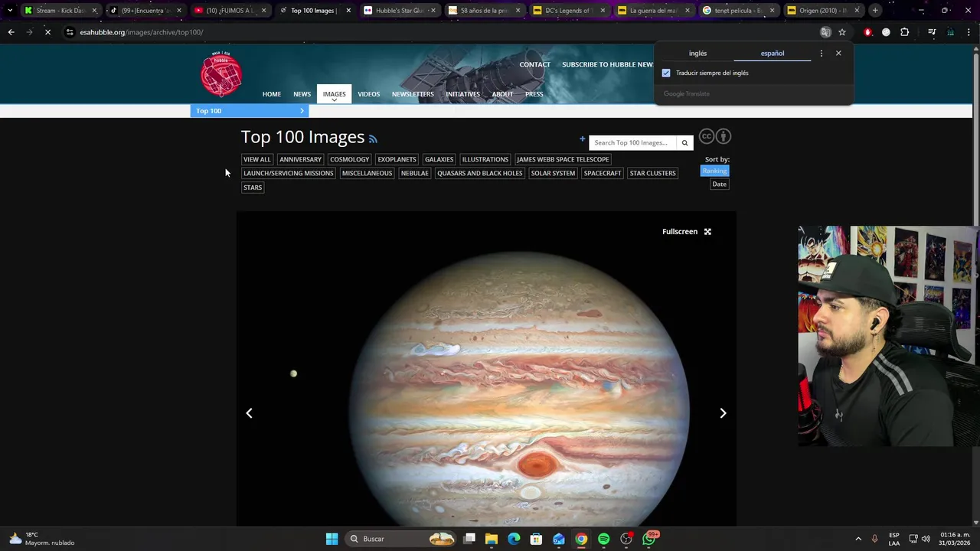The width and height of the screenshot is (980, 551).
Task: Bookmark this page with the star icon
Action: pos(842,32)
